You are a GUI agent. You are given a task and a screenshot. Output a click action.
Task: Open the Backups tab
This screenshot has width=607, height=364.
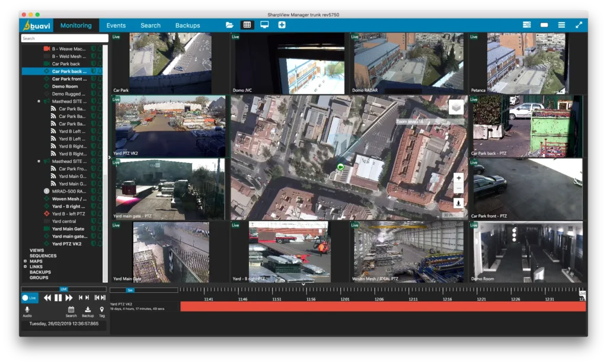pos(187,25)
